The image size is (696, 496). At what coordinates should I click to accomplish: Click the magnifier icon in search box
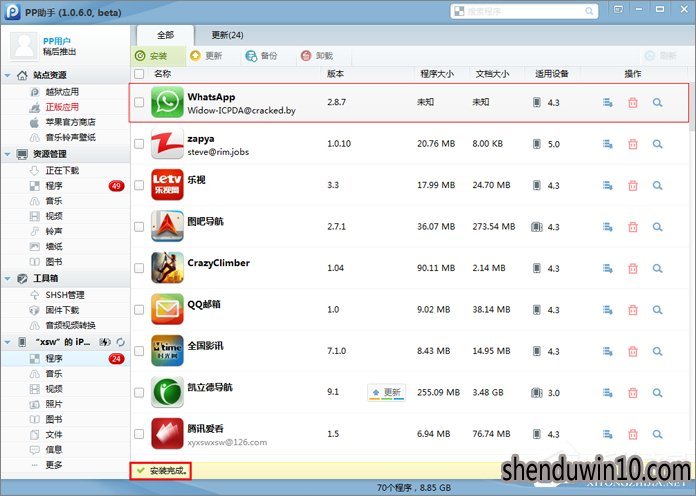(x=589, y=11)
